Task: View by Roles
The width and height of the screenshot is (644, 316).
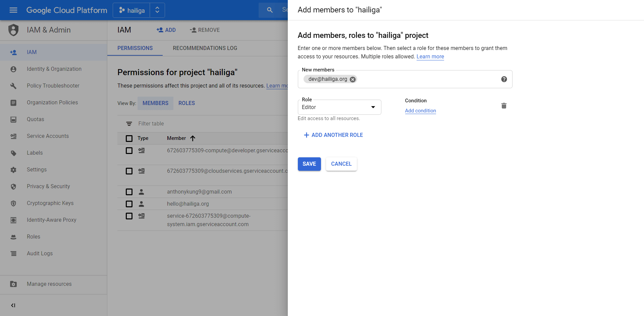Action: [186, 103]
